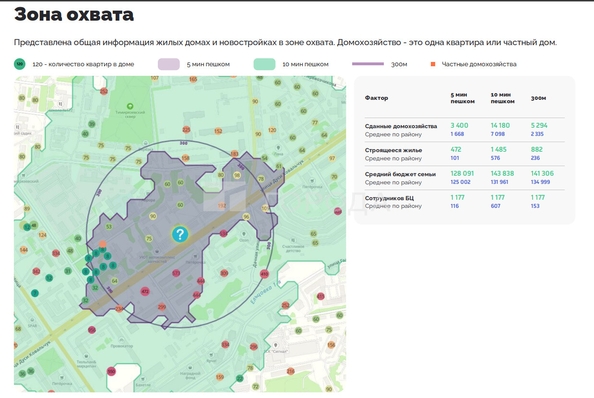Select the yellow 90 building marker

click(x=153, y=216)
